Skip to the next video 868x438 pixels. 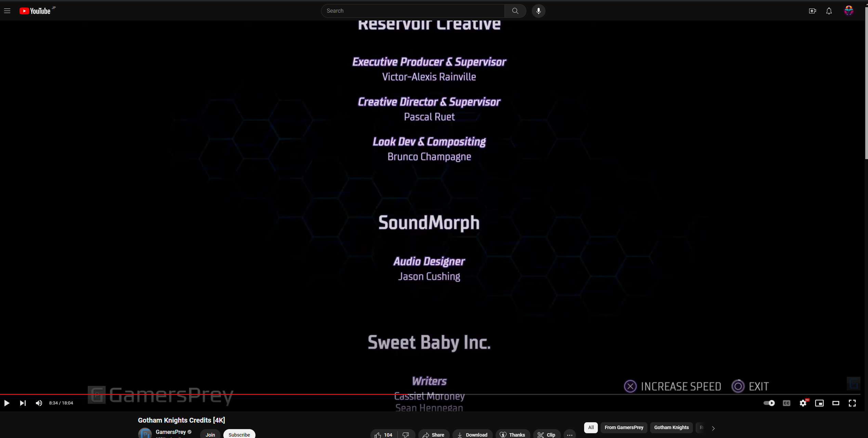pyautogui.click(x=23, y=403)
